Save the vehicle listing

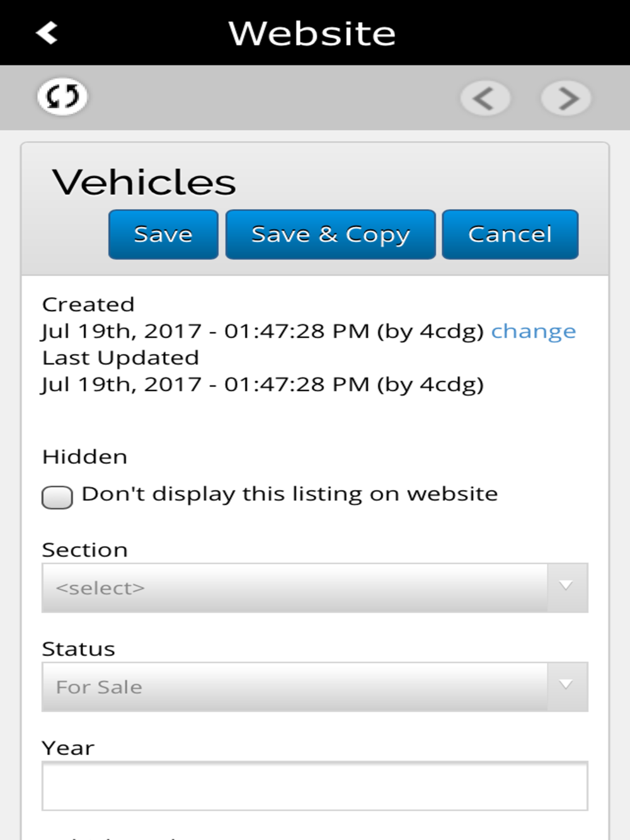tap(163, 234)
